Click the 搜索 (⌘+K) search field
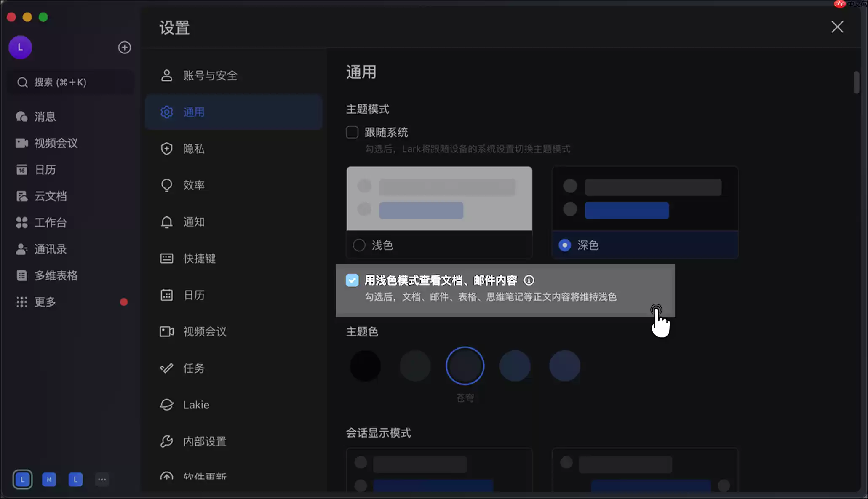868x499 pixels. point(70,82)
